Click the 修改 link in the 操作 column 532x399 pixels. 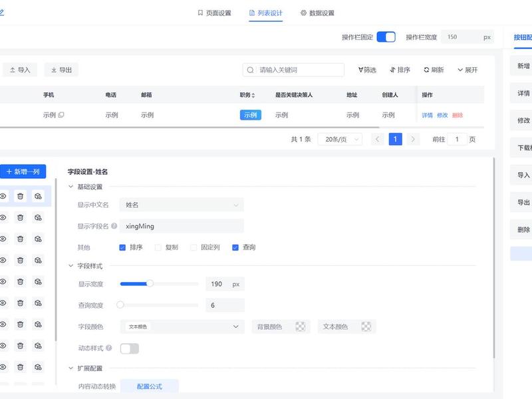[442, 115]
